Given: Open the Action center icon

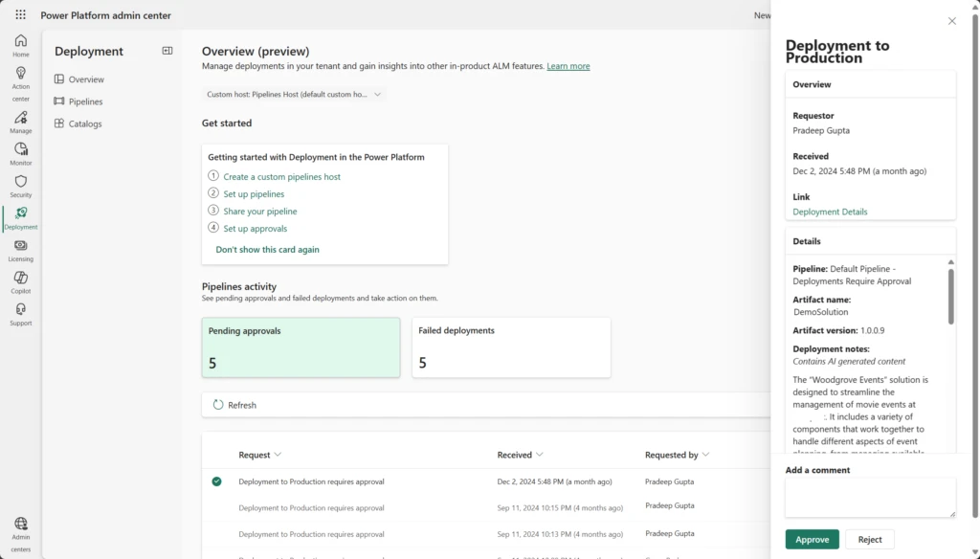Looking at the screenshot, I should pos(20,78).
